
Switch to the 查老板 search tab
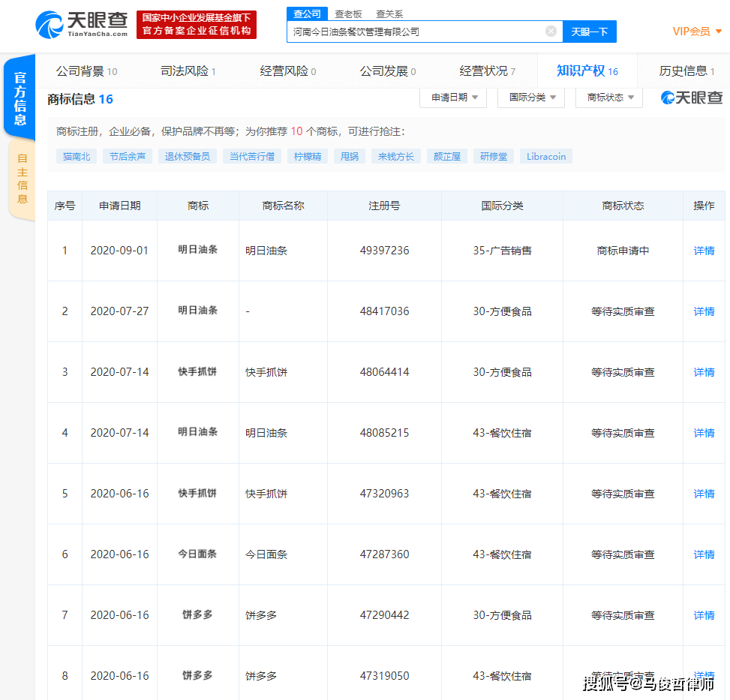[x=348, y=14]
